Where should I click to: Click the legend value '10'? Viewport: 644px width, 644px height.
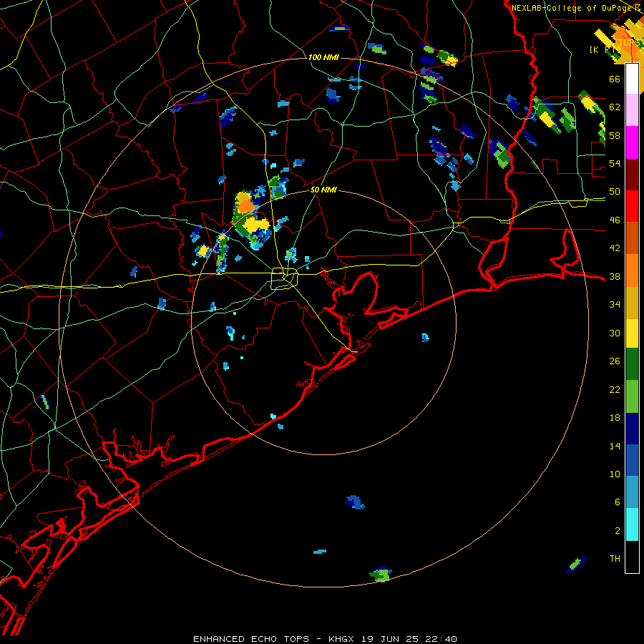point(615,474)
